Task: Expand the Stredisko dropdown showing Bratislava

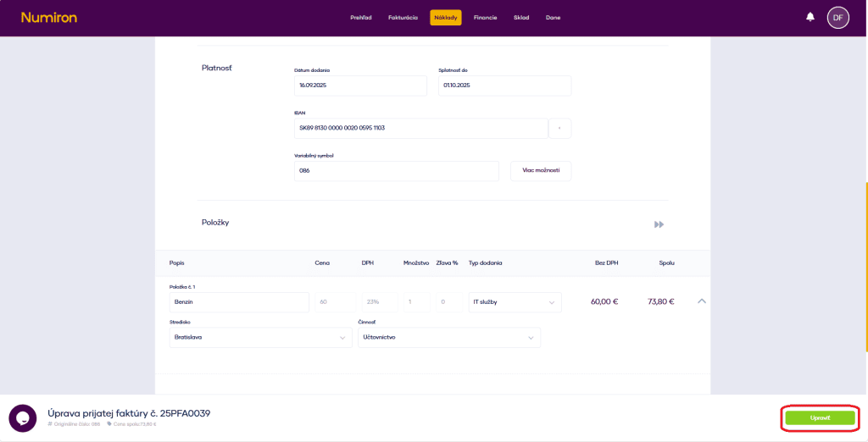Action: coord(260,337)
